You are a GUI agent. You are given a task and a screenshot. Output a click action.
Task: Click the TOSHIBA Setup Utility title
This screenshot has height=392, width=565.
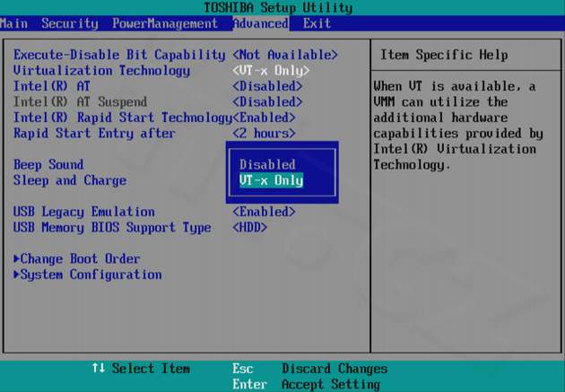[x=278, y=8]
